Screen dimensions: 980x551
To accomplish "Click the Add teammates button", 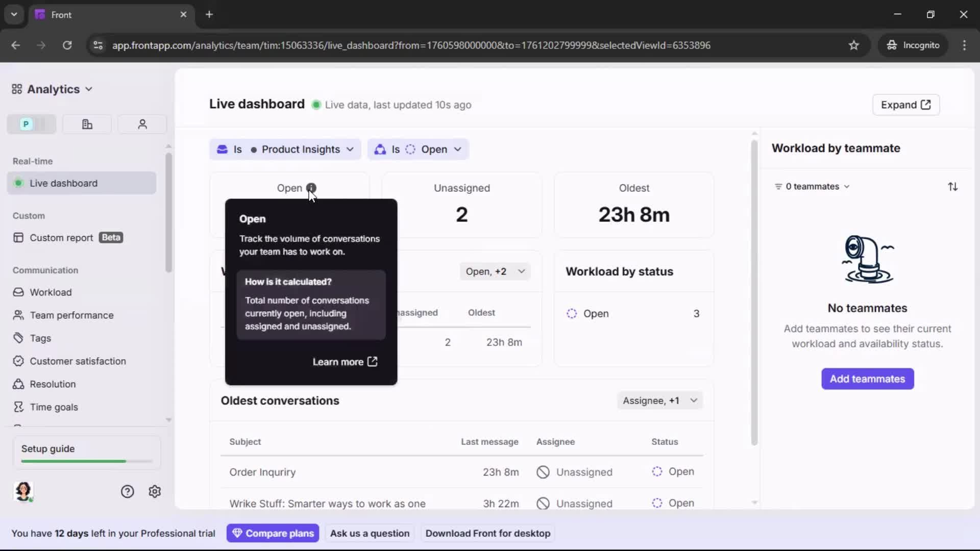I will tap(867, 379).
